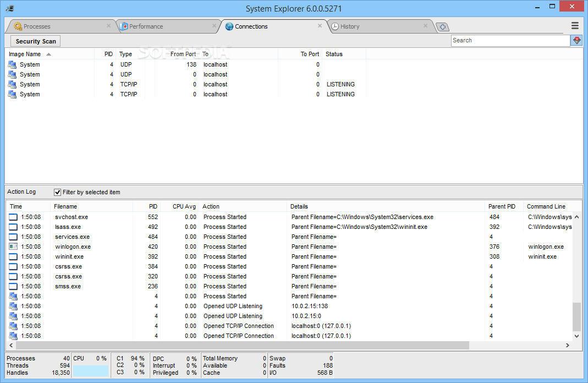Click the Performance tab icon
Image resolution: width=588 pixels, height=383 pixels.
pyautogui.click(x=124, y=26)
